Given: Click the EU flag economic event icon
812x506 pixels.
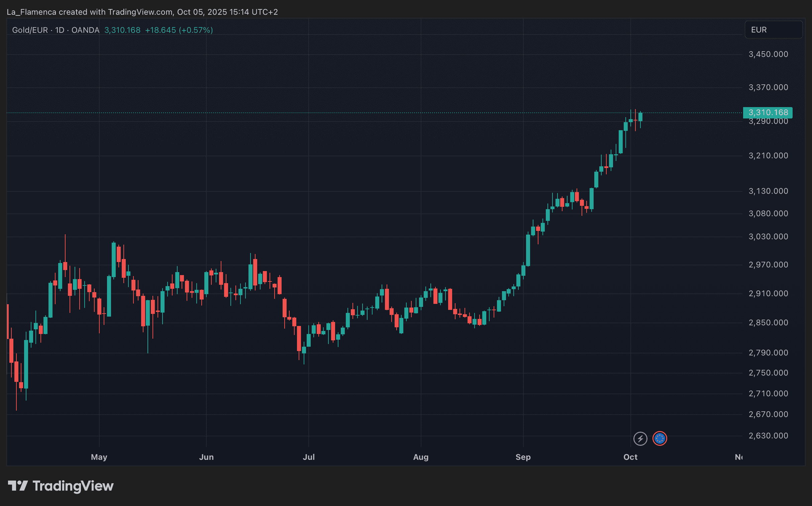Looking at the screenshot, I should click(x=659, y=438).
